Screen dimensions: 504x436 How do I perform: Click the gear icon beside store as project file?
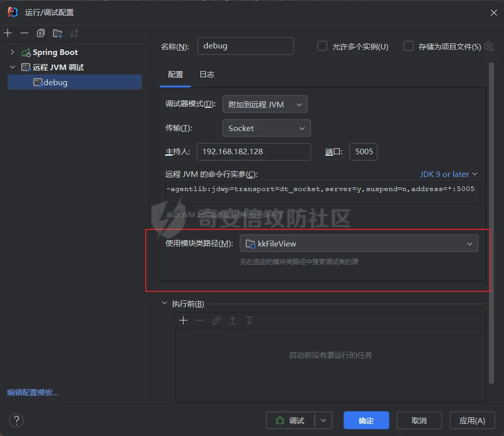pyautogui.click(x=488, y=46)
